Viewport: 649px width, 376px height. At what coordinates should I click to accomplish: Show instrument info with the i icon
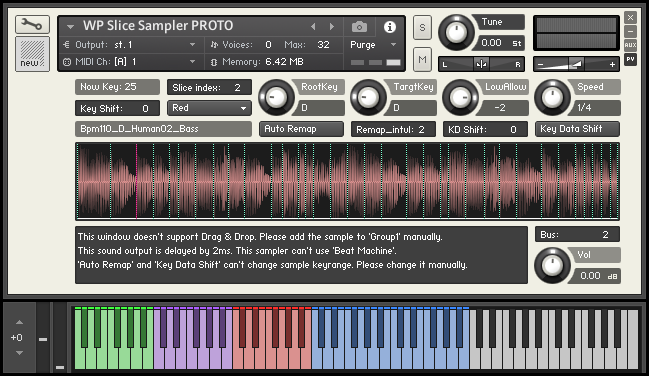point(389,27)
